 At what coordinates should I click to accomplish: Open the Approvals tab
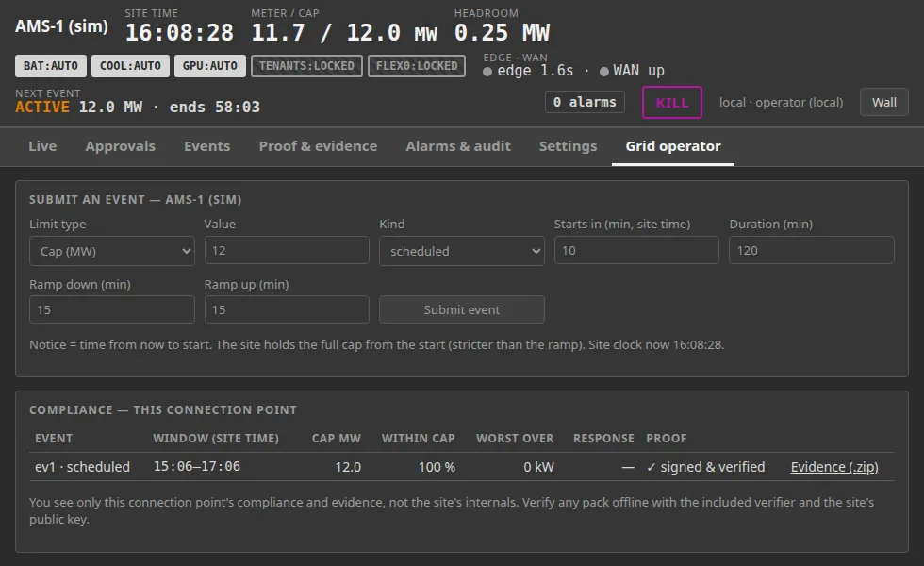[121, 146]
